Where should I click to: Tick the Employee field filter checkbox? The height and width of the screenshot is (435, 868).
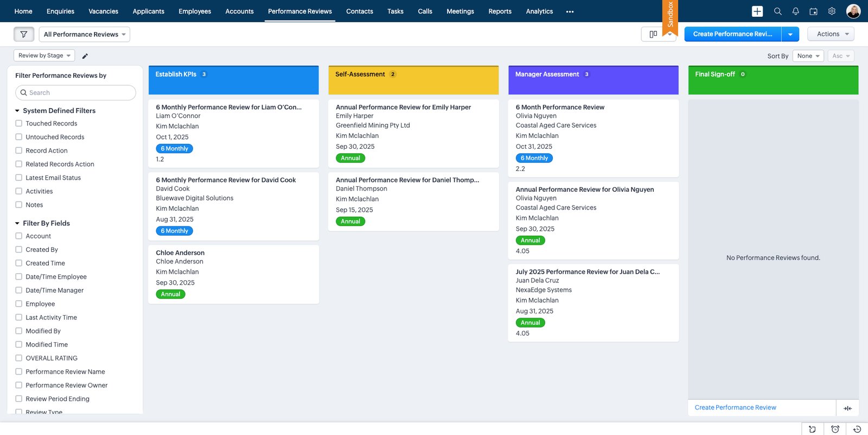(x=19, y=304)
